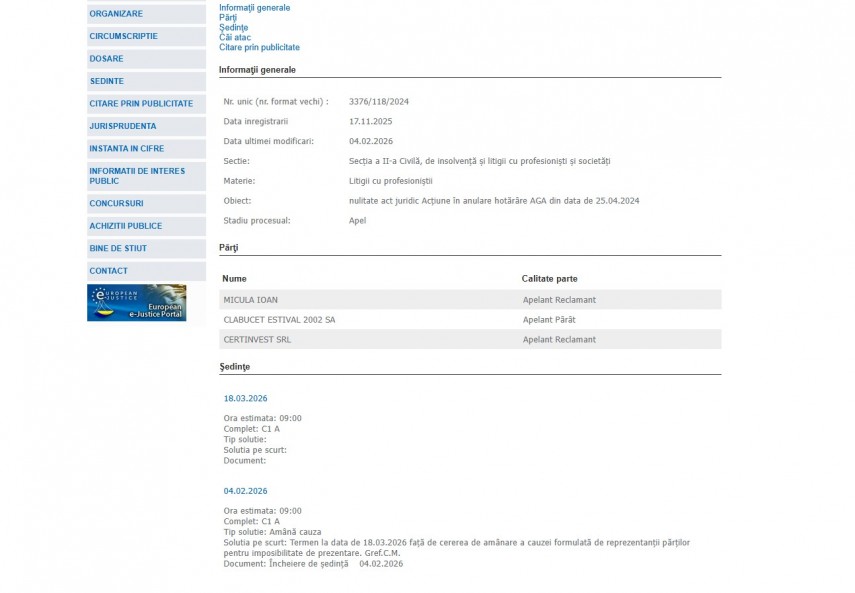Open the SEDINTE sidebar item

[x=107, y=81]
